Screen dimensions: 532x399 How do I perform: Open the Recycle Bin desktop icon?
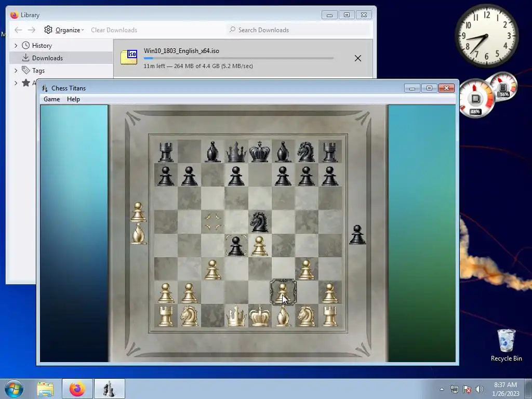[506, 345]
